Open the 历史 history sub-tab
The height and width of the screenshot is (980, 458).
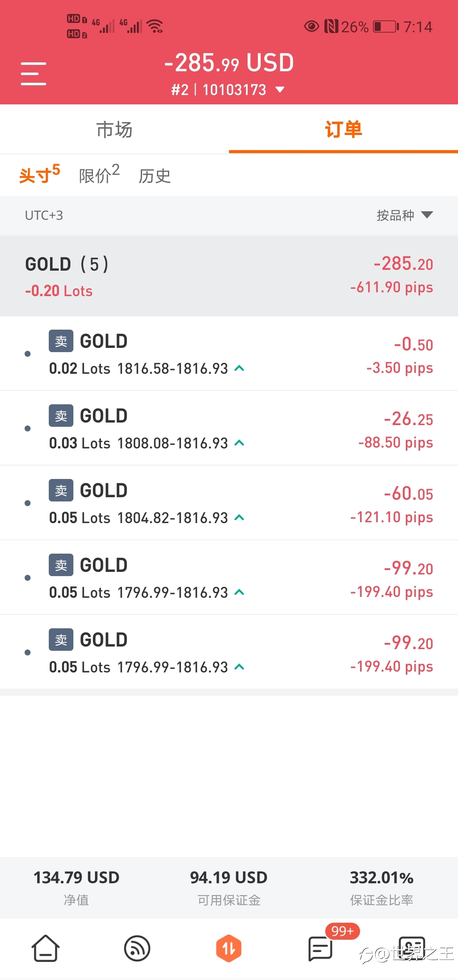point(154,176)
